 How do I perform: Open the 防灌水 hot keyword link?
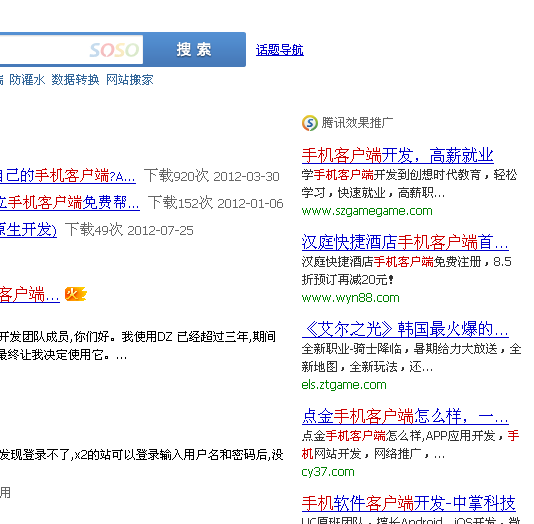pyautogui.click(x=27, y=80)
